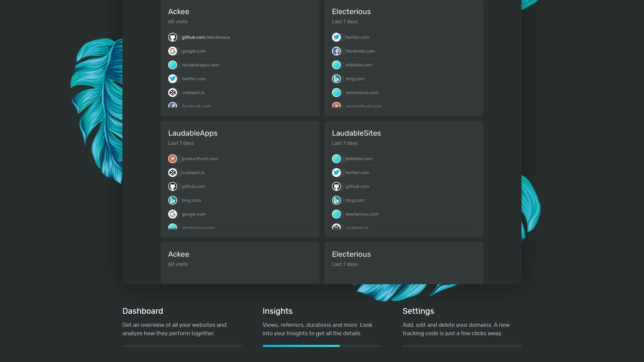This screenshot has height=362, width=644.
Task: Click the top Ackee card title
Action: coord(178,11)
